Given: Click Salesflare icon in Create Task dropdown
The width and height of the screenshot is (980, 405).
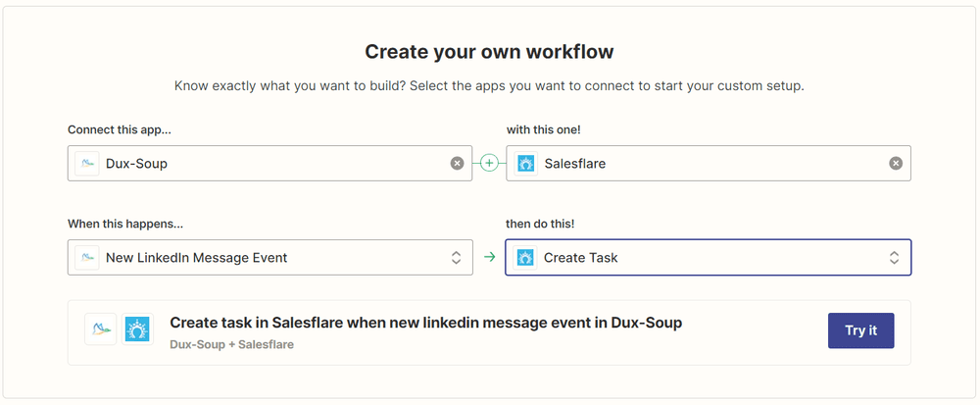Looking at the screenshot, I should [x=525, y=258].
